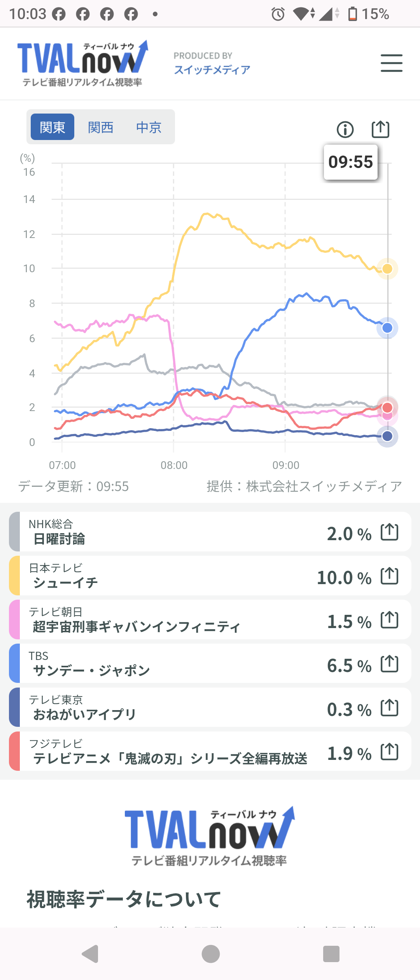Open スイッチメディア producer link
This screenshot has height=980, width=420.
212,70
